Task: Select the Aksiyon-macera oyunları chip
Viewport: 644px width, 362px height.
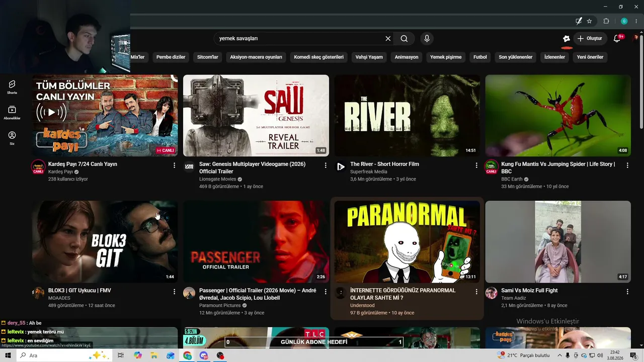Action: coord(256,57)
